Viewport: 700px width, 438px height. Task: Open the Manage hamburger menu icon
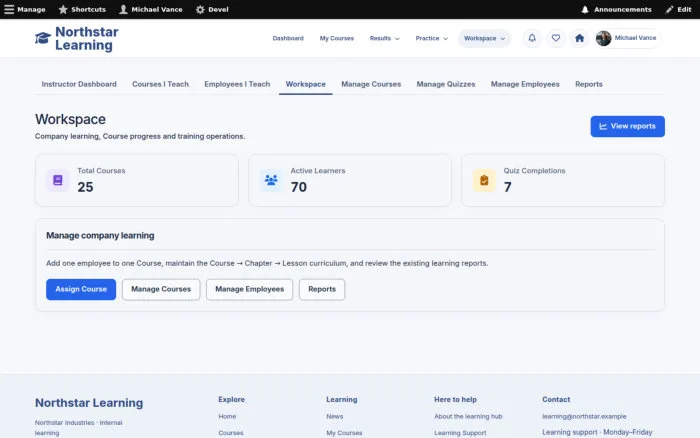coord(9,9)
